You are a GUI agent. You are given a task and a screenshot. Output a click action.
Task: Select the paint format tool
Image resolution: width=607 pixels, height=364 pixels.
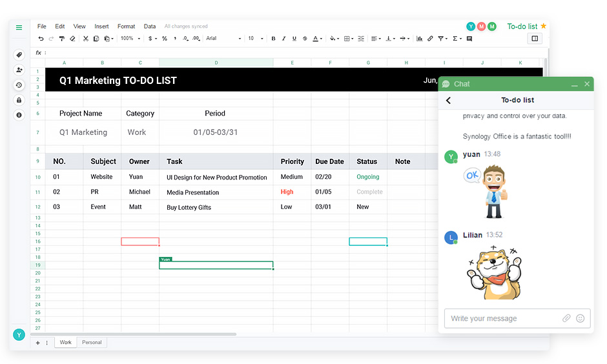tap(62, 39)
